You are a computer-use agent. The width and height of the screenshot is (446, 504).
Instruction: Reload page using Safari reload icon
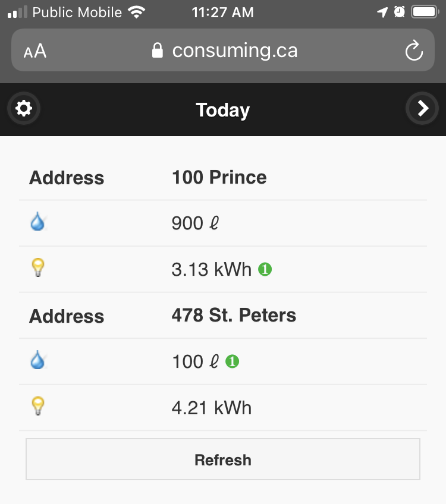(414, 51)
